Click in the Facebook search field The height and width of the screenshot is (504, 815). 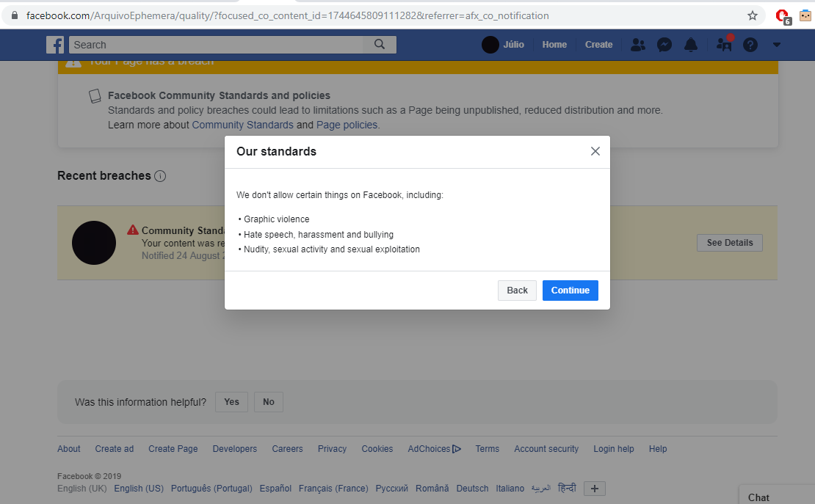click(x=217, y=45)
